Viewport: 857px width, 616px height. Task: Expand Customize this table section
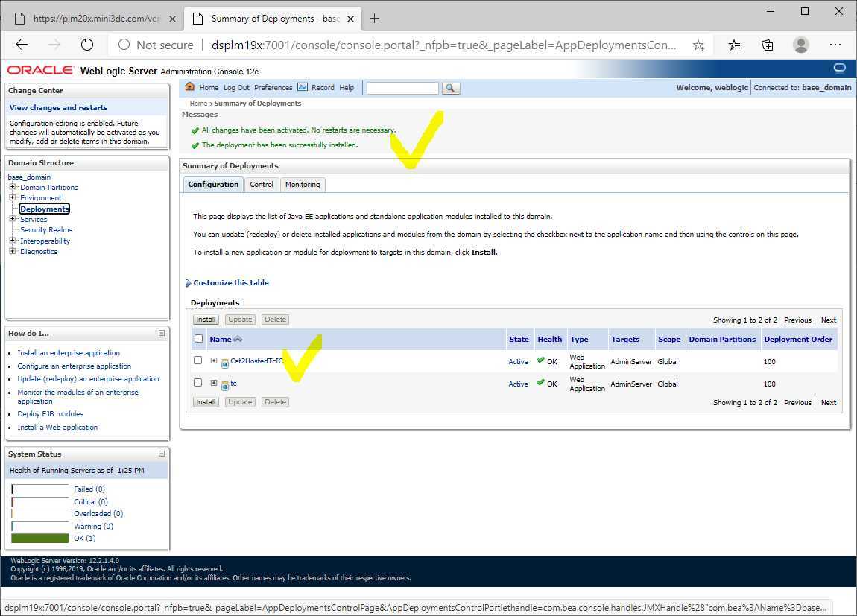(x=188, y=283)
